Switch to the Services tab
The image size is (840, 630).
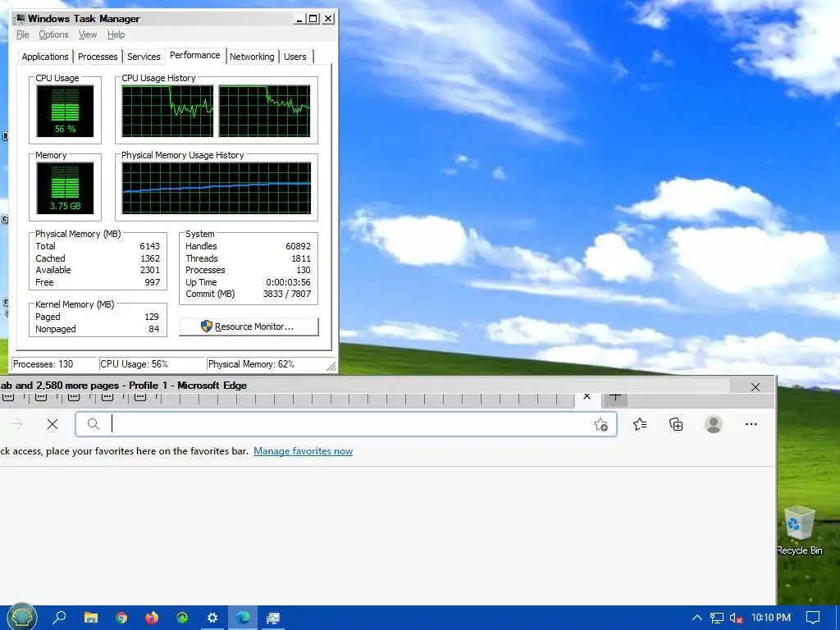click(x=144, y=57)
